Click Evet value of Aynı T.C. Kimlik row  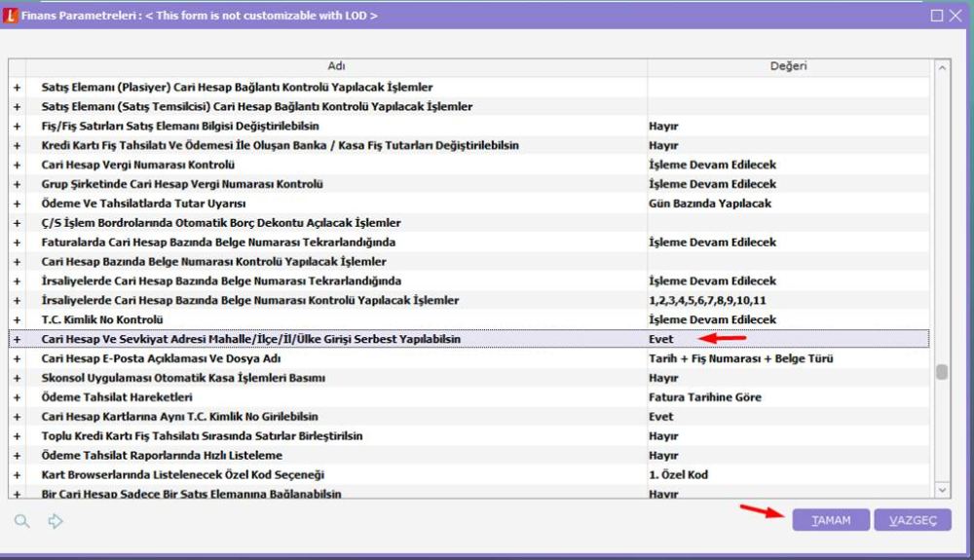click(x=661, y=417)
